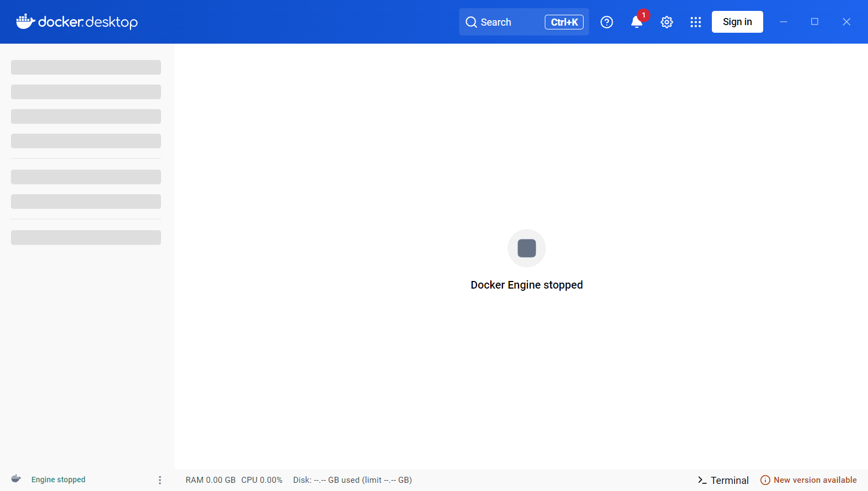868x491 pixels.
Task: Click the Ctrl+K shortcut badge
Action: (x=564, y=22)
